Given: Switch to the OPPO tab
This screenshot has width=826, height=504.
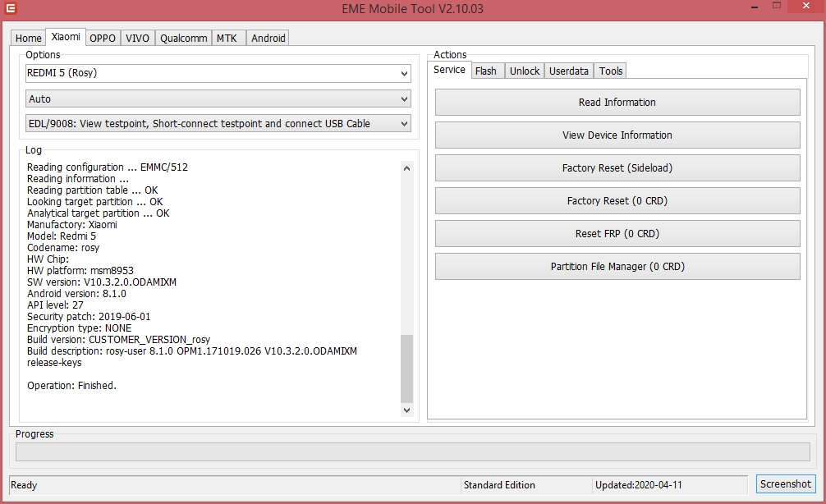Looking at the screenshot, I should [103, 38].
